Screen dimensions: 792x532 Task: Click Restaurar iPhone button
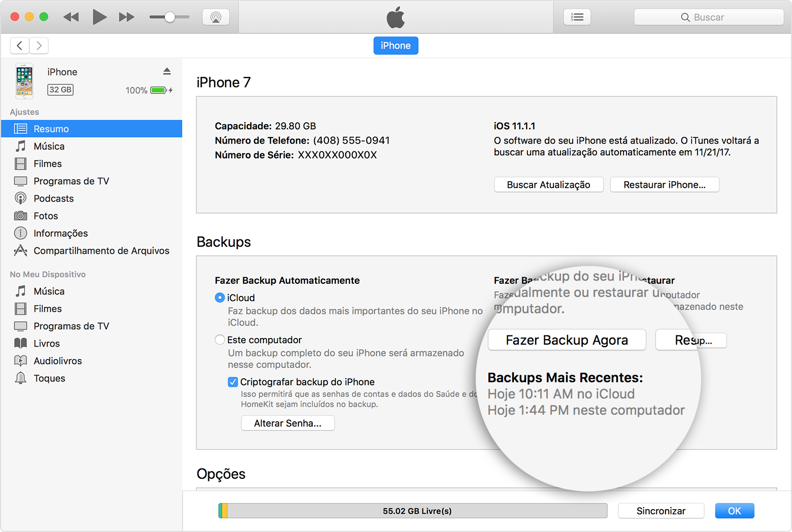(665, 185)
